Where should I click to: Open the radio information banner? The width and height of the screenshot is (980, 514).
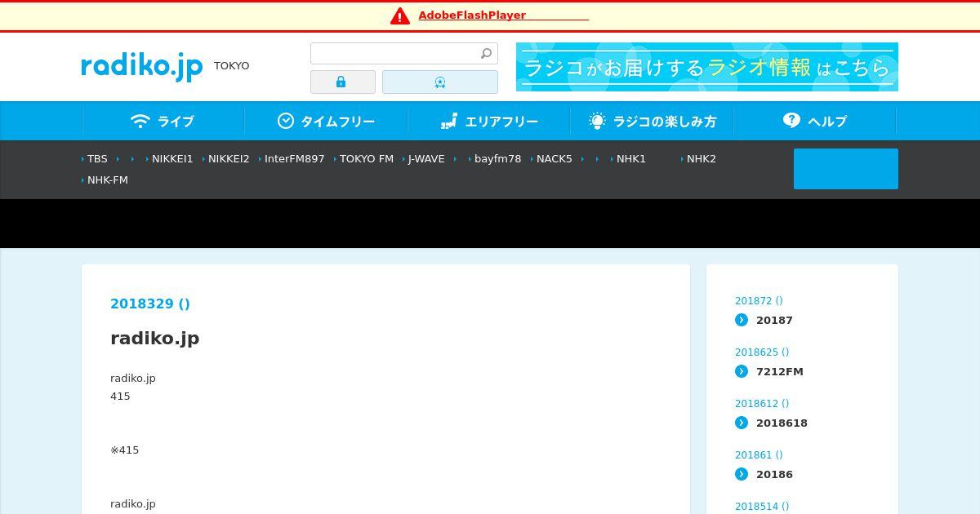(x=707, y=67)
